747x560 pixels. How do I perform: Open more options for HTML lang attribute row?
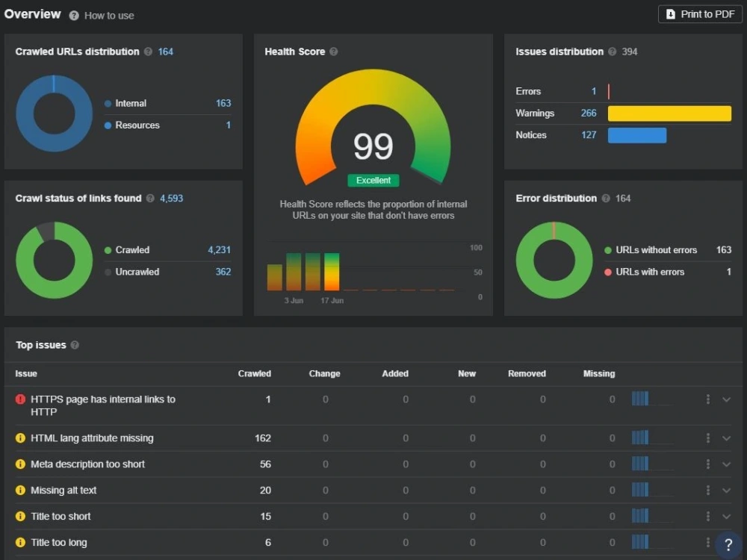pyautogui.click(x=708, y=438)
